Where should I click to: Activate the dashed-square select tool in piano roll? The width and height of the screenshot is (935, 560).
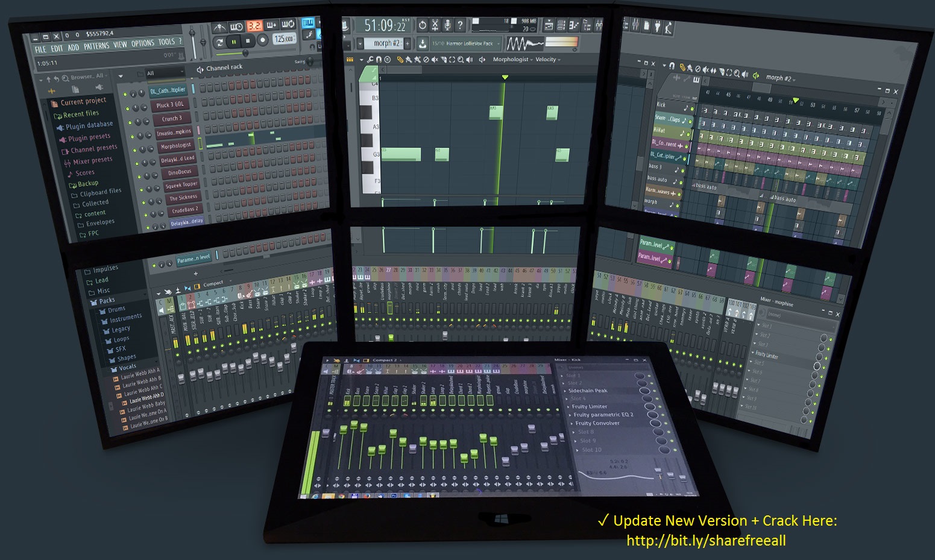(x=452, y=59)
